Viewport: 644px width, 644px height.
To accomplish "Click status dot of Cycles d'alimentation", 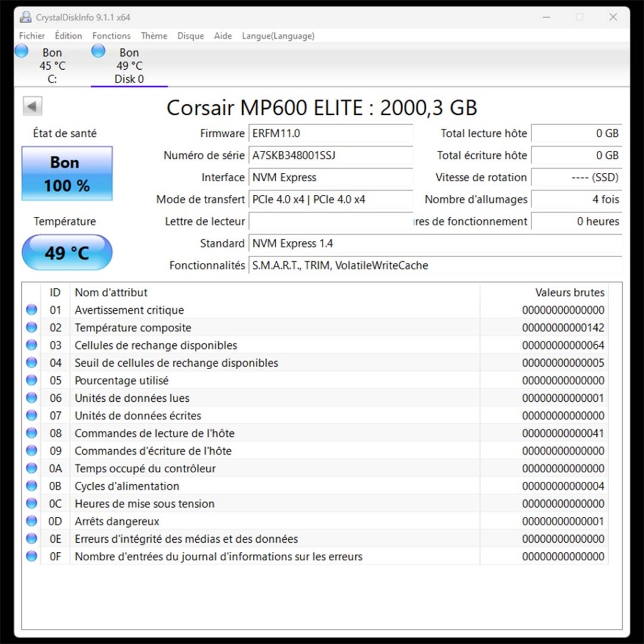I will [31, 486].
